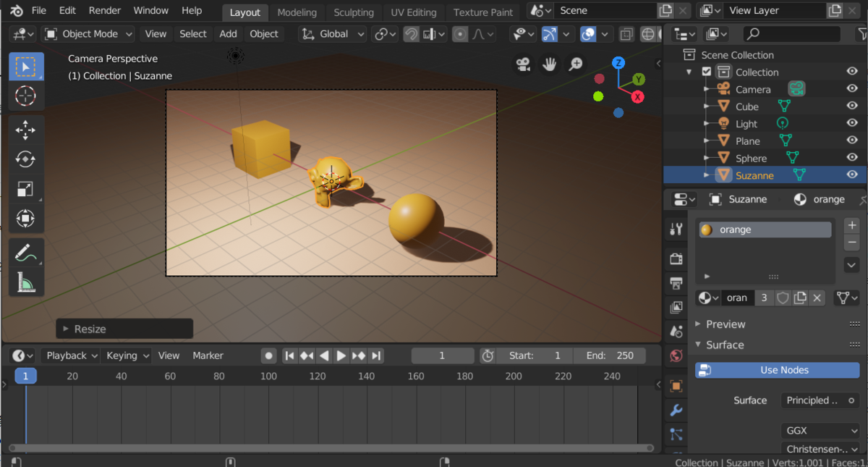
Task: Open the GGX distribution dropdown
Action: [820, 430]
